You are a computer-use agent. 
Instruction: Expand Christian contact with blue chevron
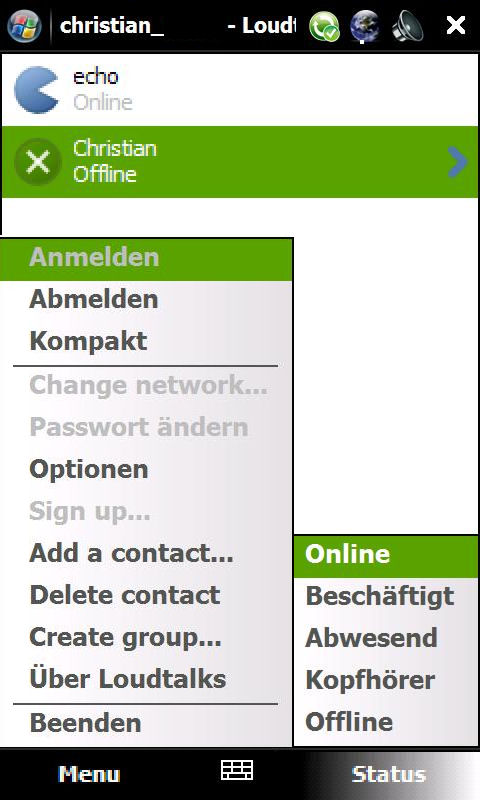click(457, 162)
